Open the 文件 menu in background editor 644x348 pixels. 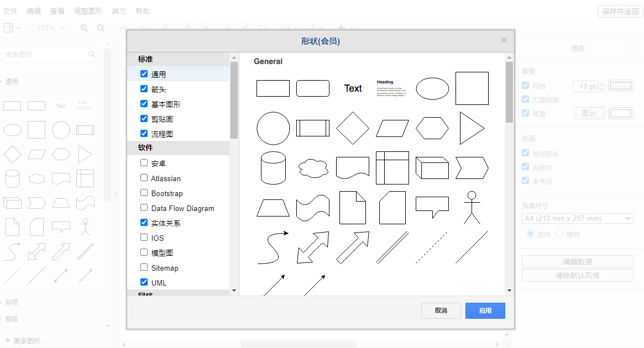tap(10, 11)
